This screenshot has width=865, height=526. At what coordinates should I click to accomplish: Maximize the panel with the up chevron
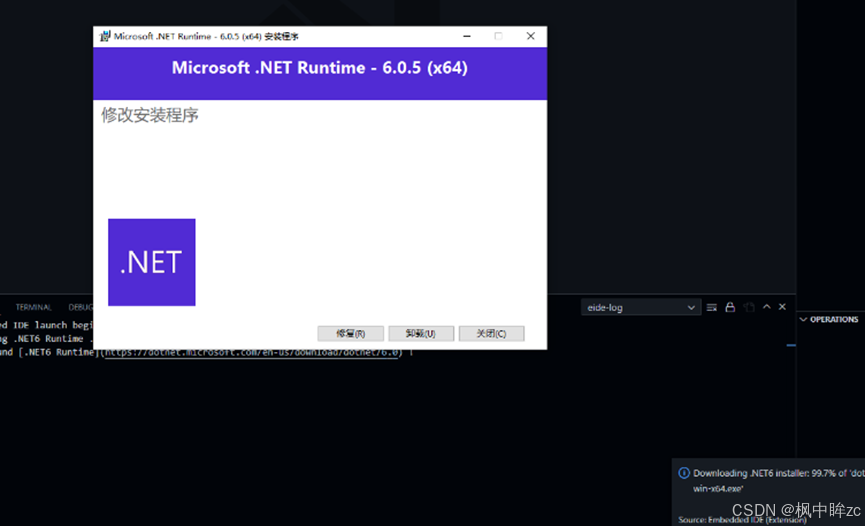pyautogui.click(x=766, y=307)
